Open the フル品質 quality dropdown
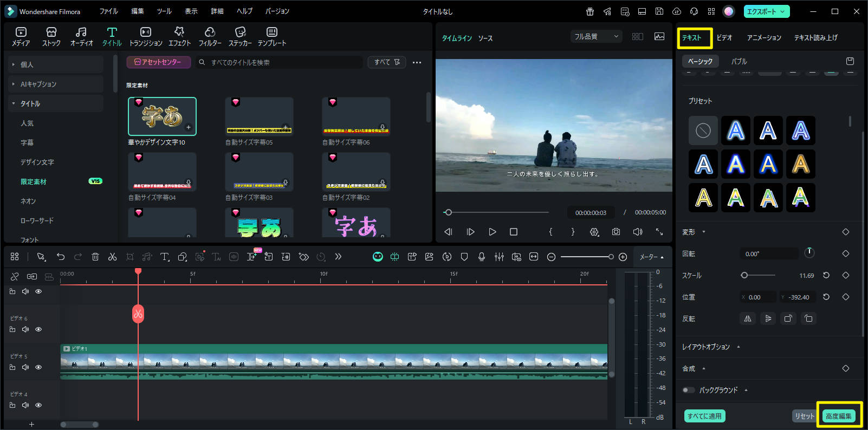868x430 pixels. click(x=595, y=36)
